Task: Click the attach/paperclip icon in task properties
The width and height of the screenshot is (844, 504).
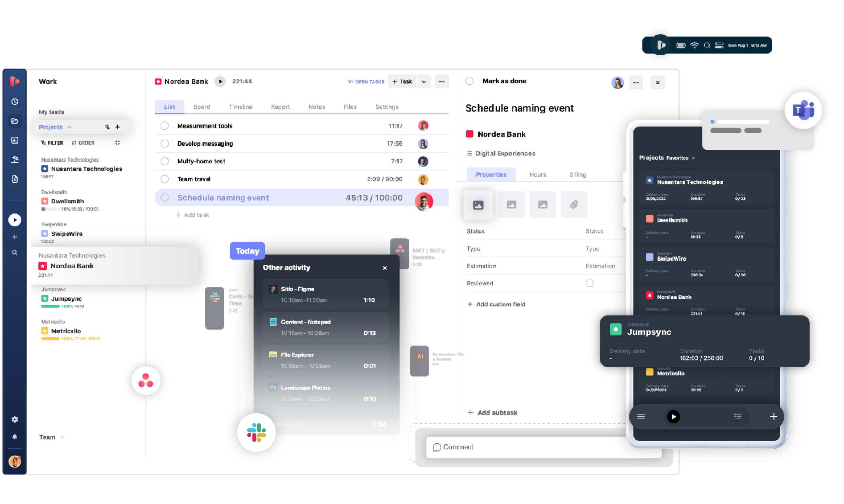Action: coord(574,205)
